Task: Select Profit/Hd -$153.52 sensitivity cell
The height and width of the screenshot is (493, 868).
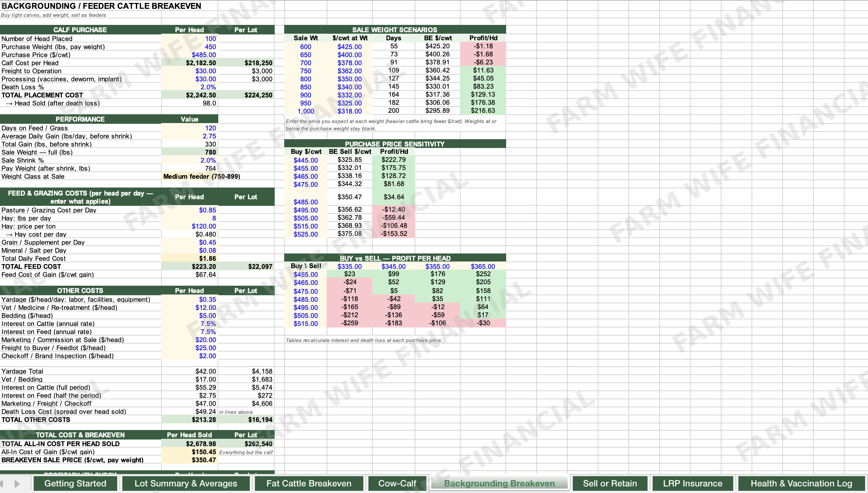Action: (394, 233)
